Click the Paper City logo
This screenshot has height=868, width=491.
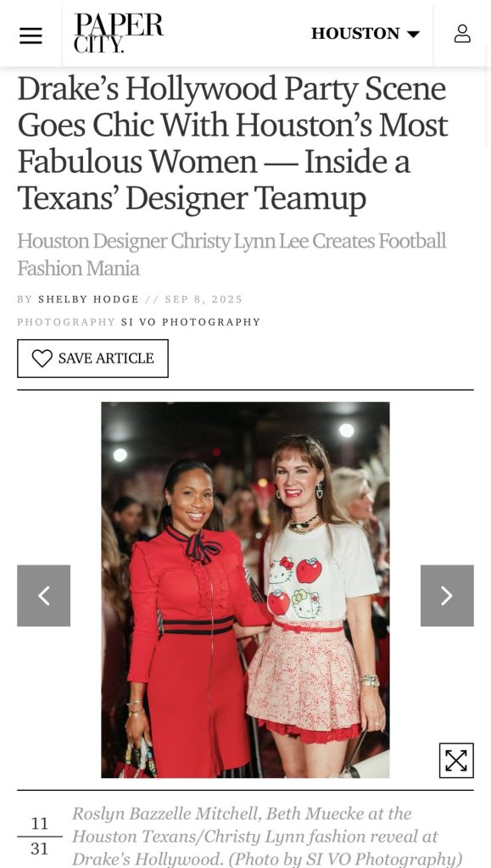[119, 33]
